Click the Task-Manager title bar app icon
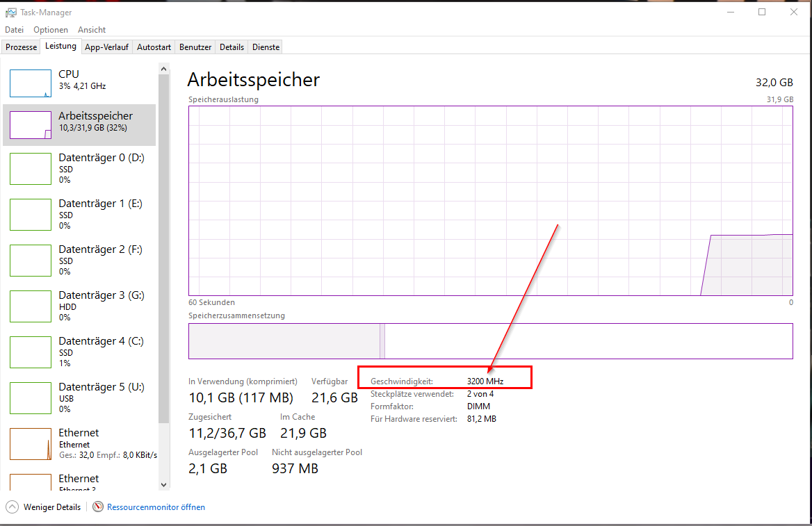Image resolution: width=812 pixels, height=526 pixels. click(x=11, y=12)
